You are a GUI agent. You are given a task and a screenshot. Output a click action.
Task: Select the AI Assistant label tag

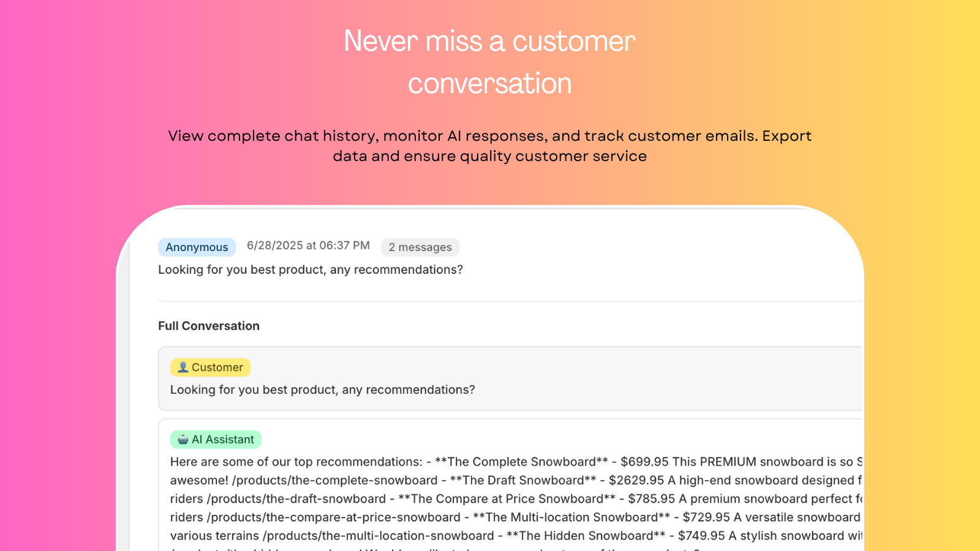tap(216, 440)
